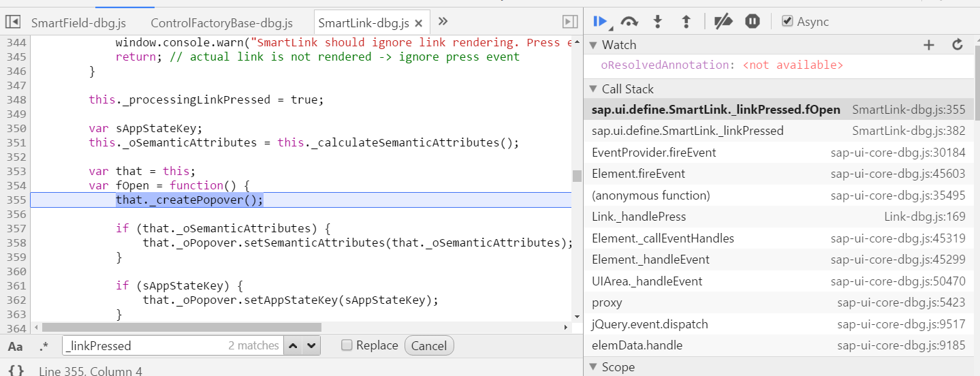Image resolution: width=980 pixels, height=376 pixels.
Task: Open sap-ui-core-dbg.js:9185 source link
Action: (x=901, y=345)
